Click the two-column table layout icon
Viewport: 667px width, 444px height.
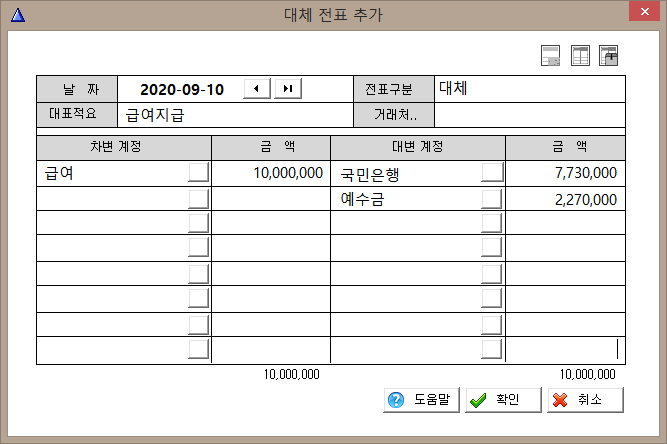pyautogui.click(x=580, y=56)
